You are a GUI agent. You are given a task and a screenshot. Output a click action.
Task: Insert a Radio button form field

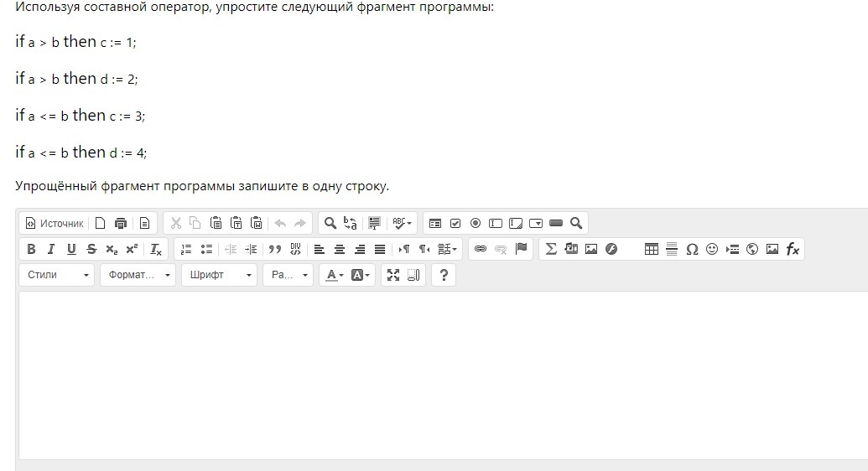476,223
